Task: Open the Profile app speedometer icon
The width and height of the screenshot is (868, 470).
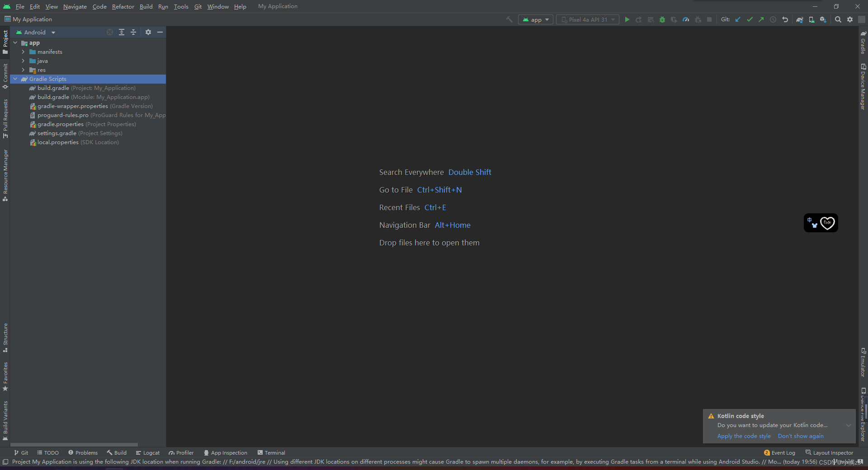Action: click(x=686, y=19)
